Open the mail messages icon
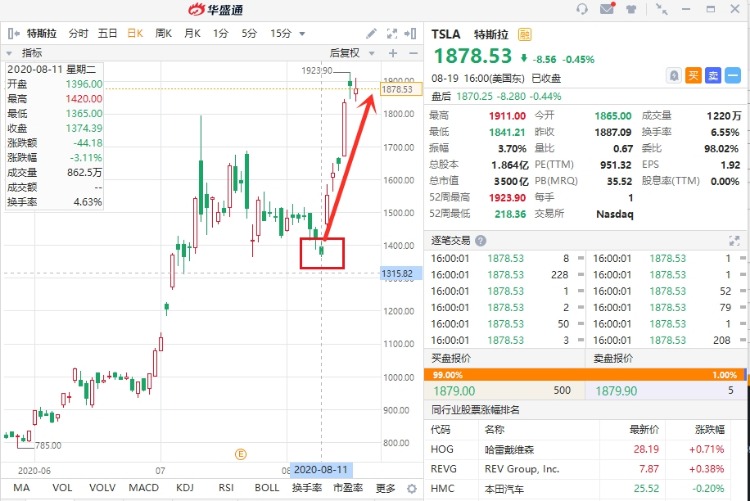 click(607, 9)
